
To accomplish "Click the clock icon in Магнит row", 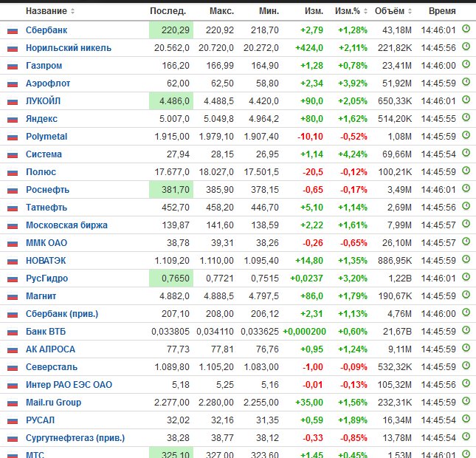I will tap(466, 295).
